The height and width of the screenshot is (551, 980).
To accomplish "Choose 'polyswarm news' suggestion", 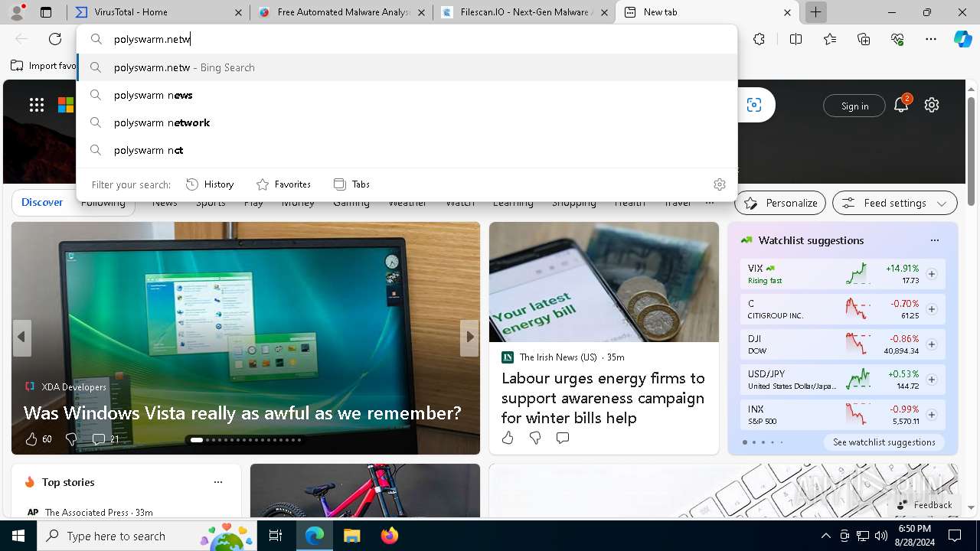I will click(x=407, y=95).
